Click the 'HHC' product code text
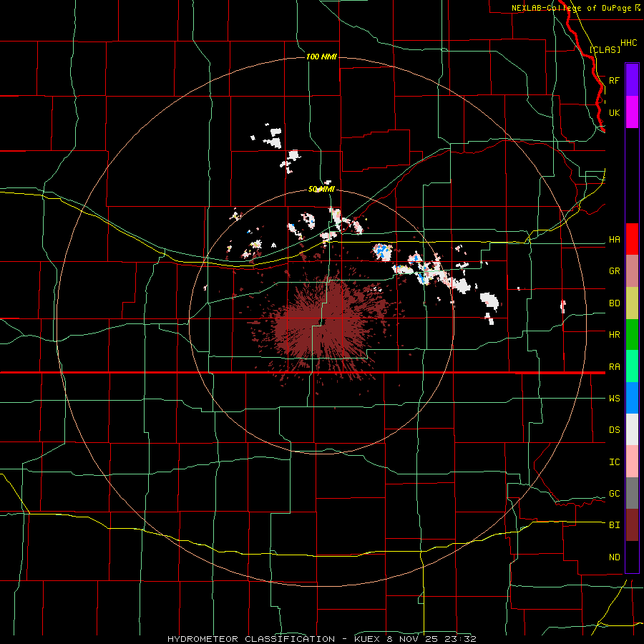Screen dimensions: 644x644 [x=629, y=43]
